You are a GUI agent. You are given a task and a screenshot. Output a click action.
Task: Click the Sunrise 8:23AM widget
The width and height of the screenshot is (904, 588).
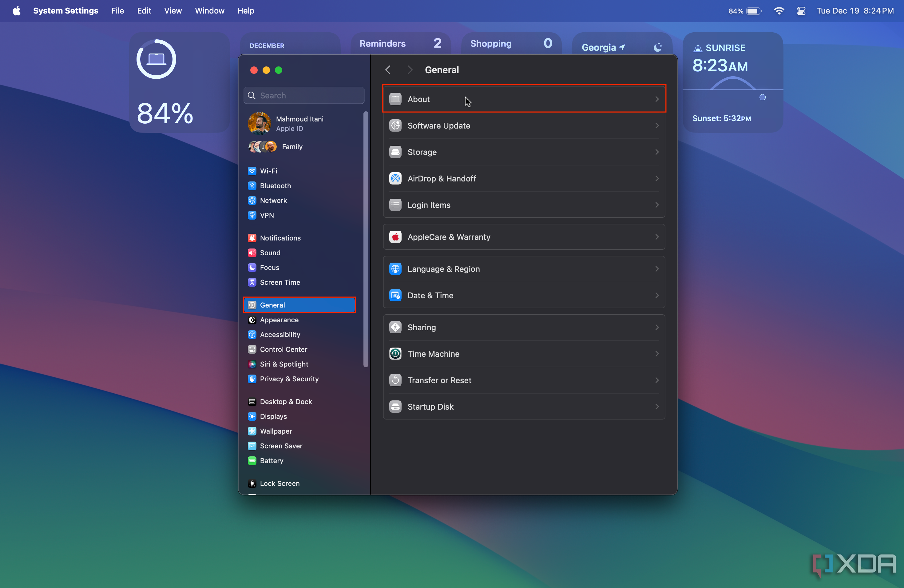[x=733, y=82]
